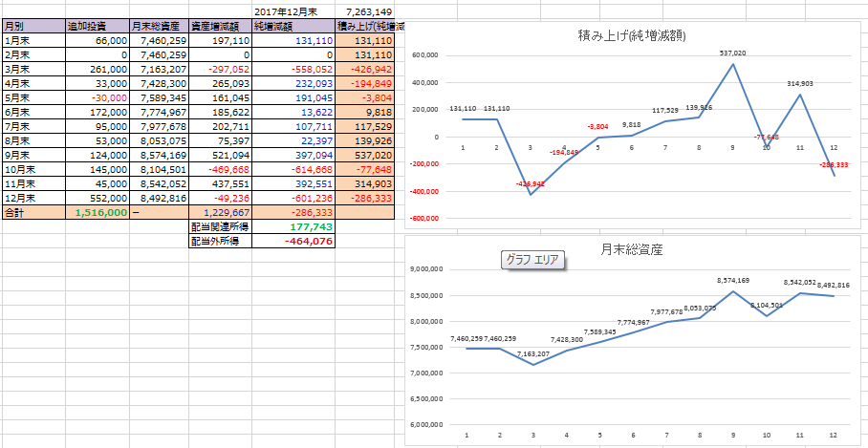Click the 314,903 data label in upper chart

(800, 83)
